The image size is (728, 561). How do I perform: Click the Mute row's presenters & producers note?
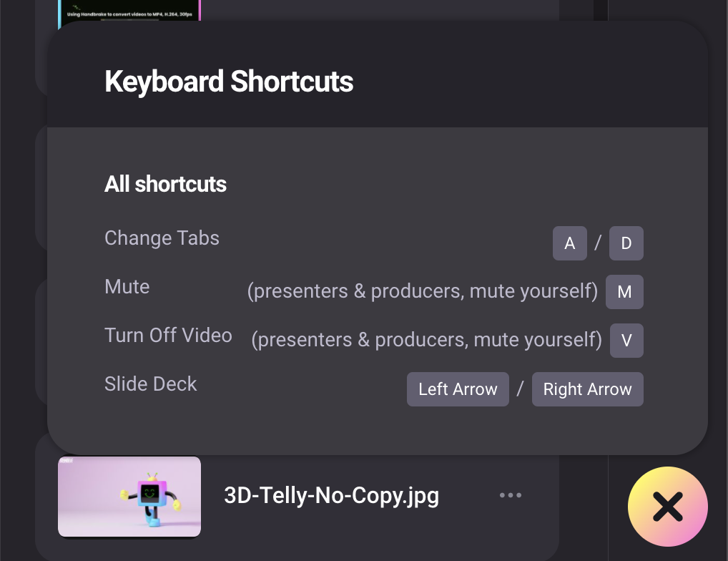click(x=422, y=292)
